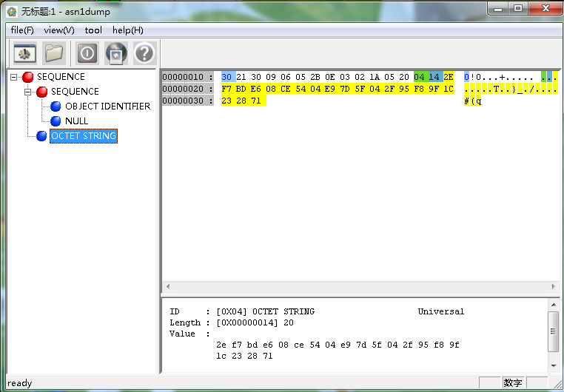
Task: Click hex view scrollbar right arrow
Action: pos(553,286)
